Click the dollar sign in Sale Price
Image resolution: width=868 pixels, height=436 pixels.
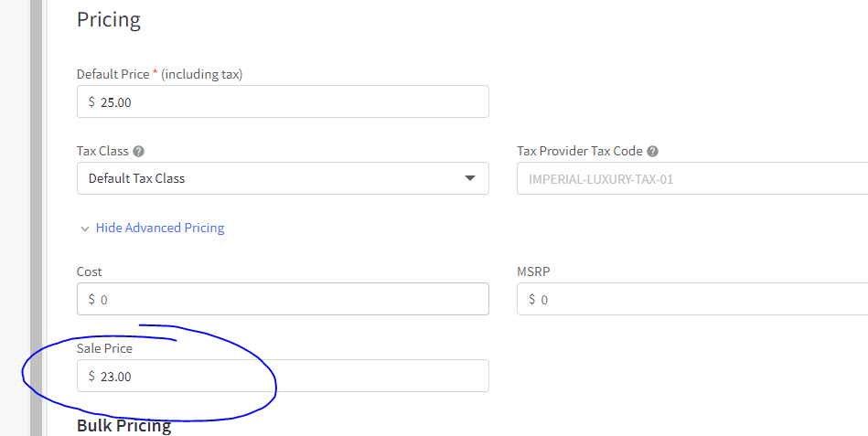(91, 376)
